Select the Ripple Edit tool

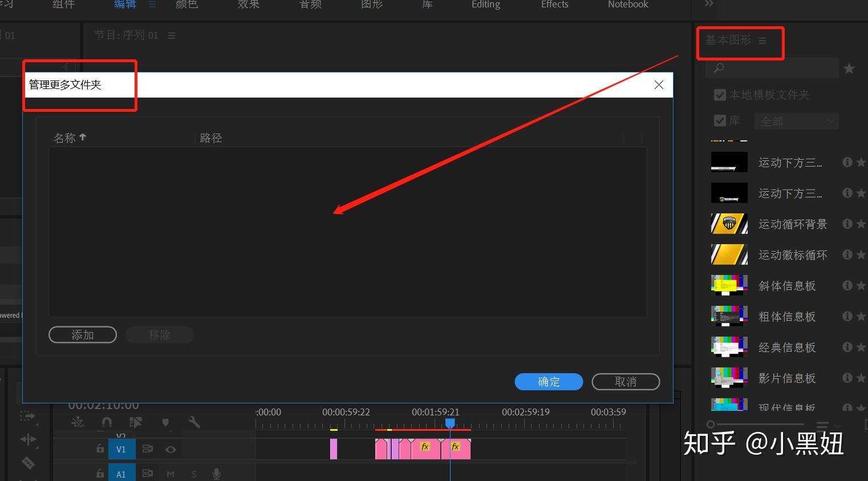tap(28, 439)
